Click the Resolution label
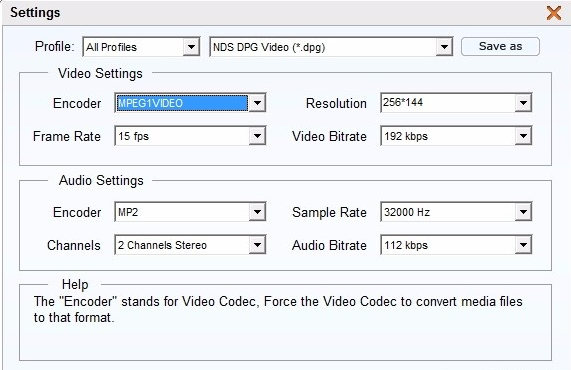This screenshot has width=571, height=370. point(336,103)
